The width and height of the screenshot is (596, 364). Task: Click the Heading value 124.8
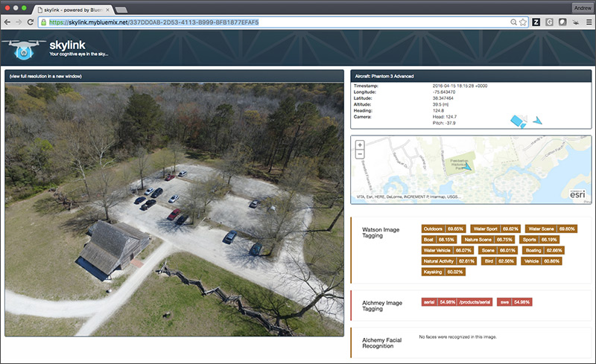pyautogui.click(x=438, y=111)
